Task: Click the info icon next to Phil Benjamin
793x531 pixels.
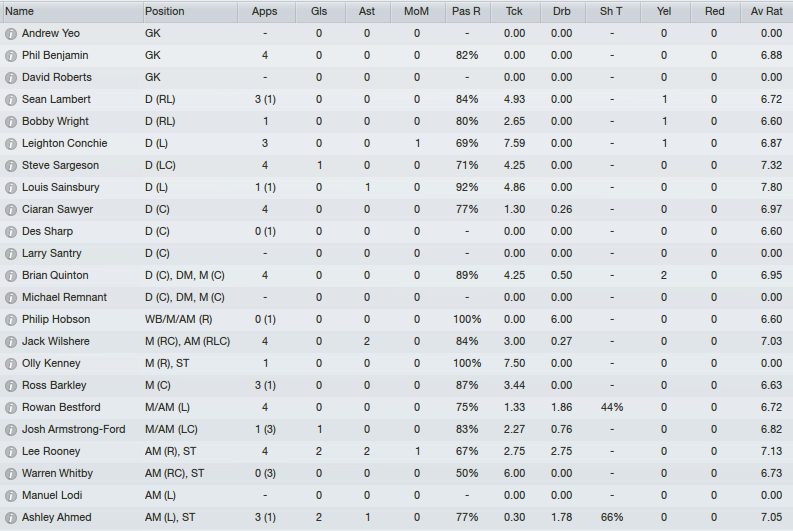Action: pos(11,56)
